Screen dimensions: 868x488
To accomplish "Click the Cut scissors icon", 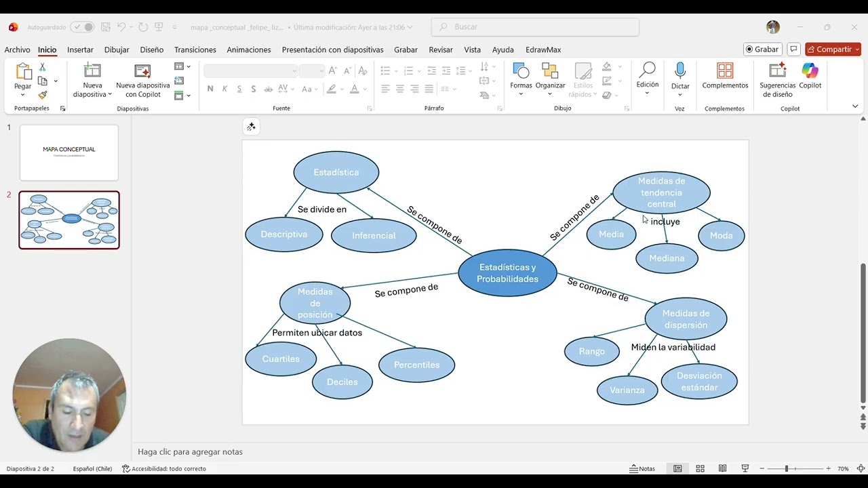I will point(42,67).
